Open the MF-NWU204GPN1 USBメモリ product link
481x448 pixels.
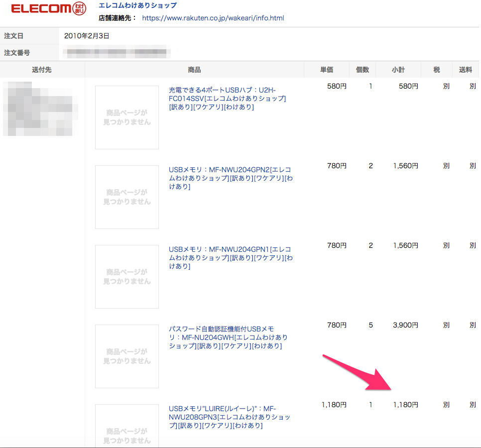point(230,257)
